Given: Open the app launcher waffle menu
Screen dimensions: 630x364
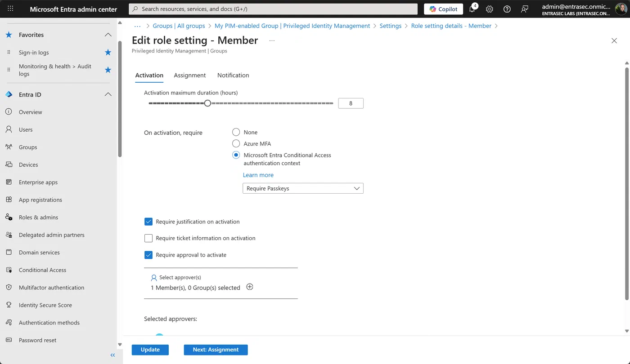Looking at the screenshot, I should [10, 9].
